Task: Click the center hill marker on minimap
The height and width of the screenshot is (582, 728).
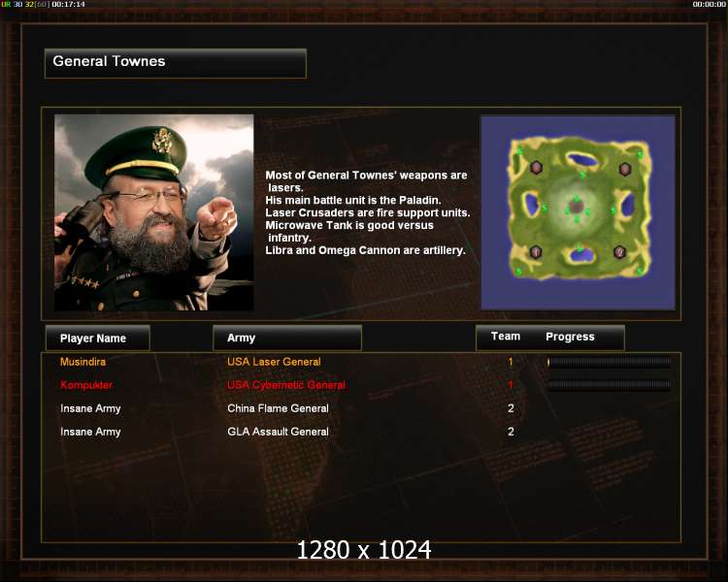Action: [x=577, y=206]
